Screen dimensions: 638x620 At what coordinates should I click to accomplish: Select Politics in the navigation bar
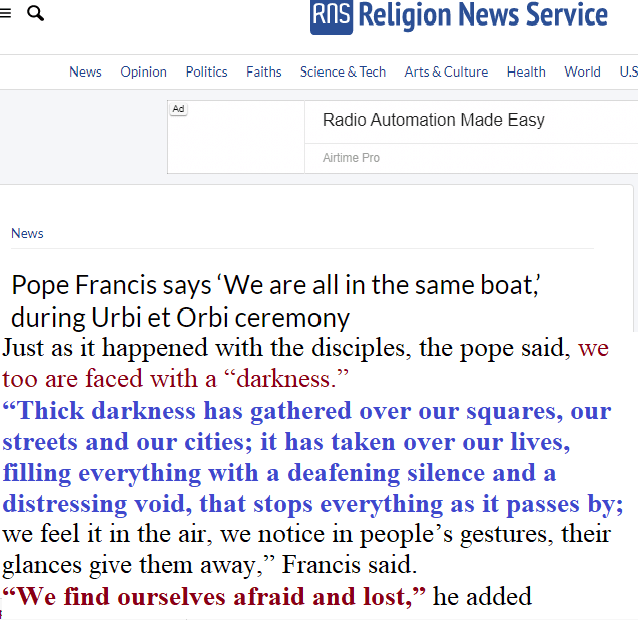click(x=206, y=72)
